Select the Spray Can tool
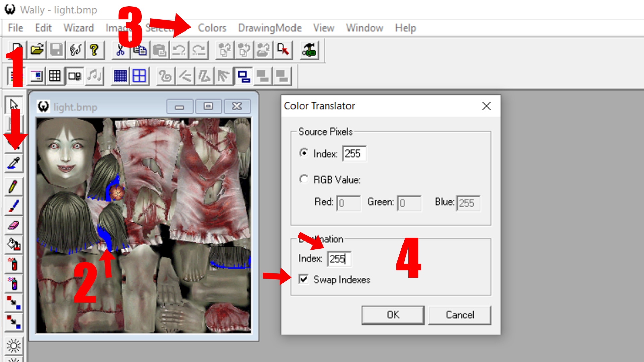Screen dimensions: 644x362 point(14,264)
